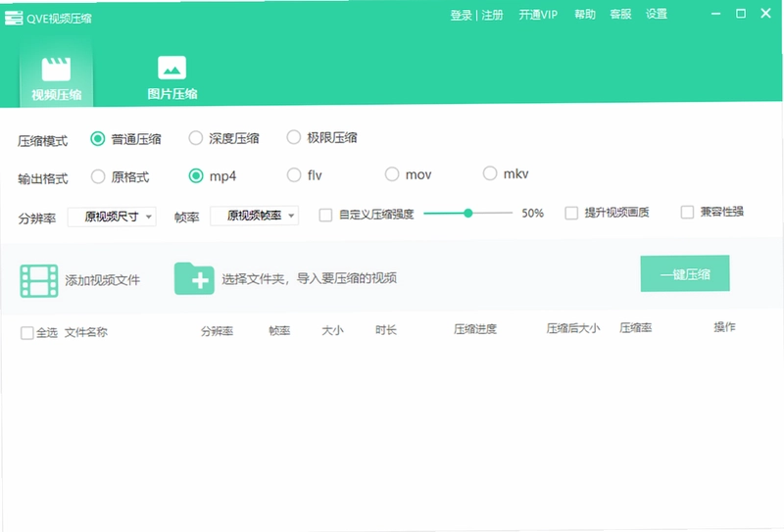Click the 50% strength value

532,213
